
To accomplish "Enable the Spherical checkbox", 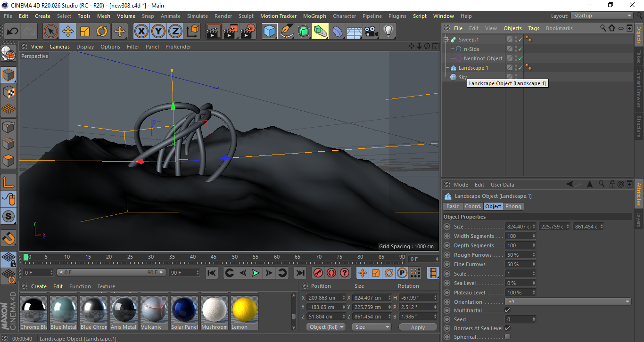I will tap(507, 336).
